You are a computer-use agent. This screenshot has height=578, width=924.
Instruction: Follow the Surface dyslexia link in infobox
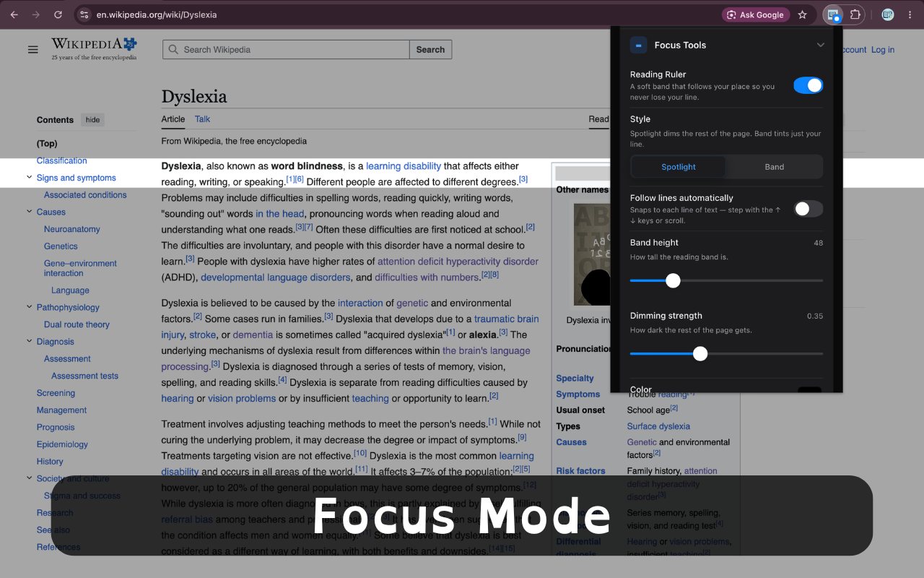coord(658,426)
